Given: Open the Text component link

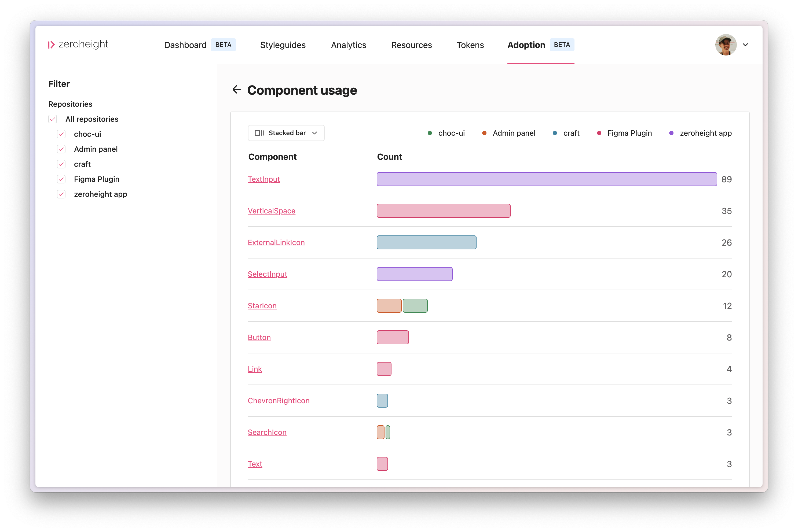Looking at the screenshot, I should tap(255, 464).
